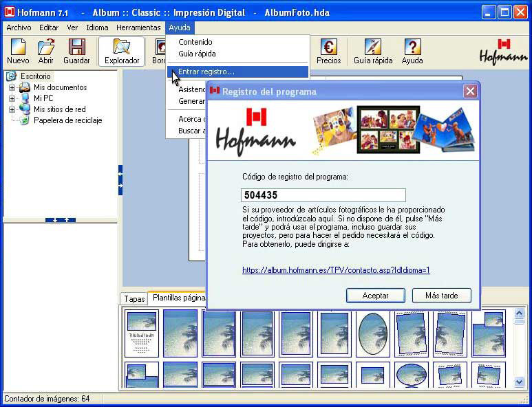Toggle the Explorador toolbar button

click(122, 51)
